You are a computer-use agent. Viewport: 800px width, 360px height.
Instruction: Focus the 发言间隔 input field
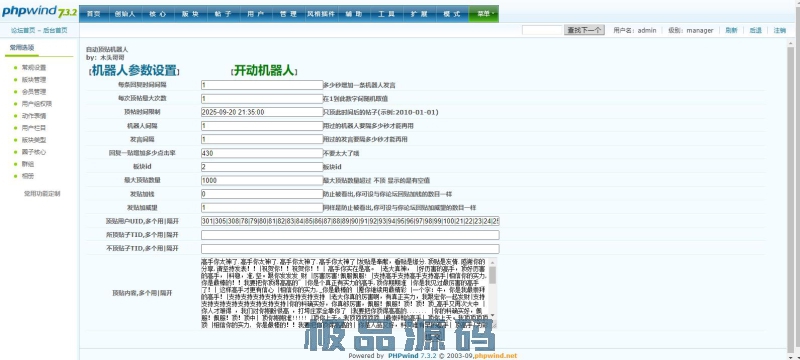(x=262, y=139)
